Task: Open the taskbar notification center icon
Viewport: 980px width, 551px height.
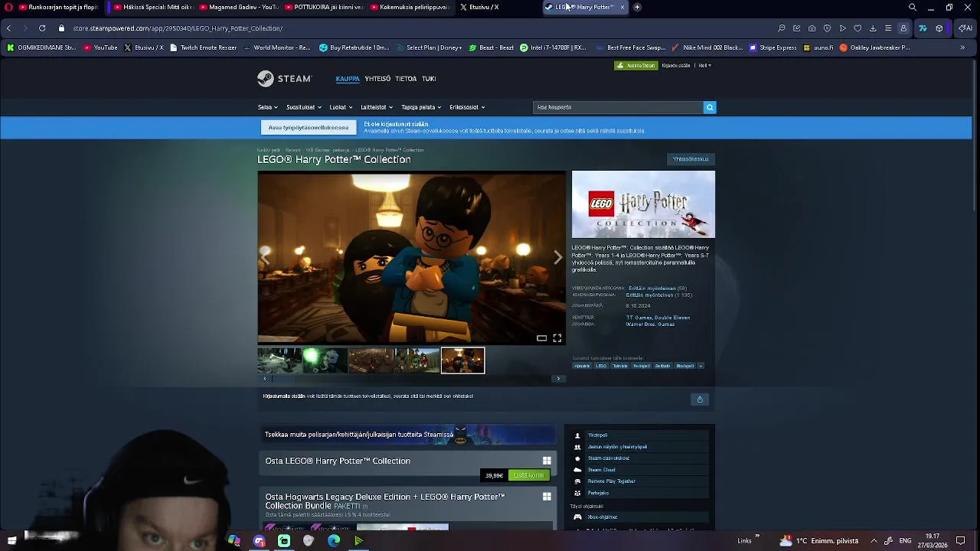Action: tap(961, 541)
